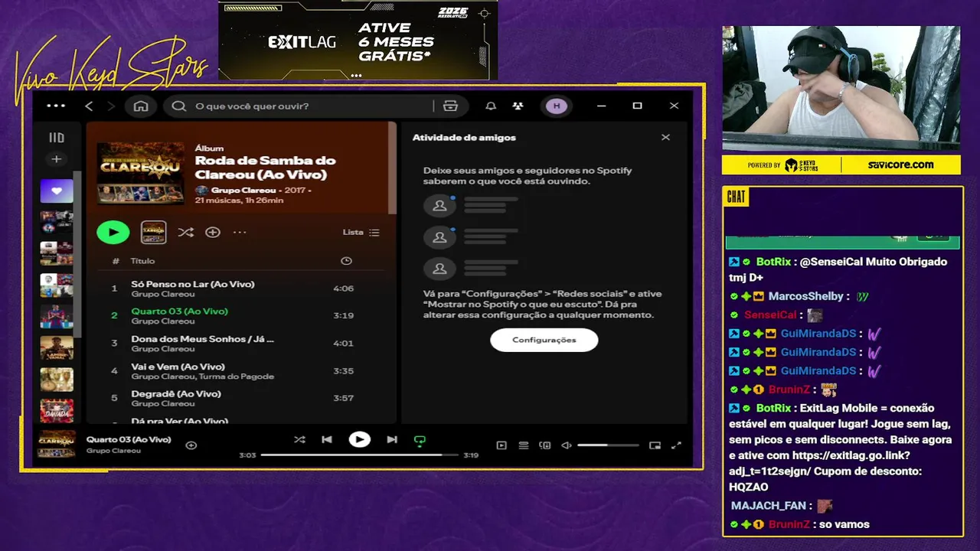Click MAJACH_FAN username in chat

[x=768, y=506]
